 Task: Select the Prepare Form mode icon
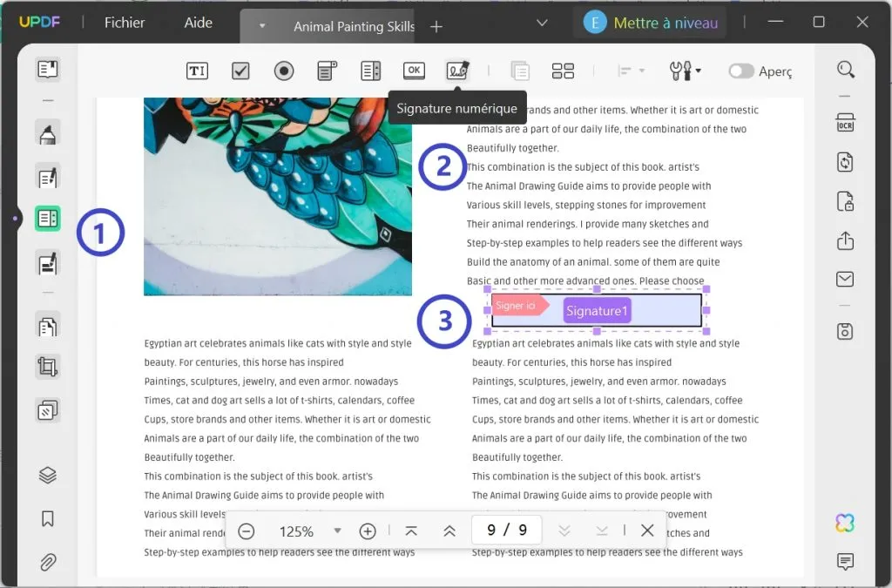[48, 219]
